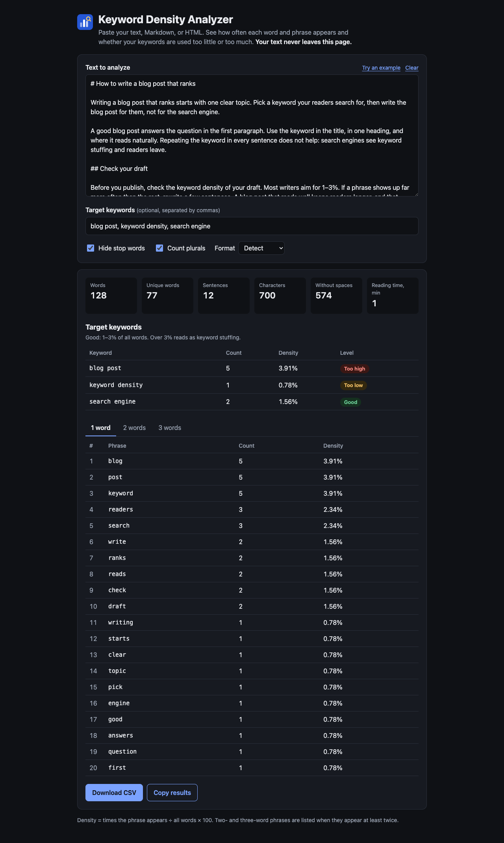Image resolution: width=504 pixels, height=843 pixels.
Task: Click the Words stat card showing 128
Action: pyautogui.click(x=111, y=296)
